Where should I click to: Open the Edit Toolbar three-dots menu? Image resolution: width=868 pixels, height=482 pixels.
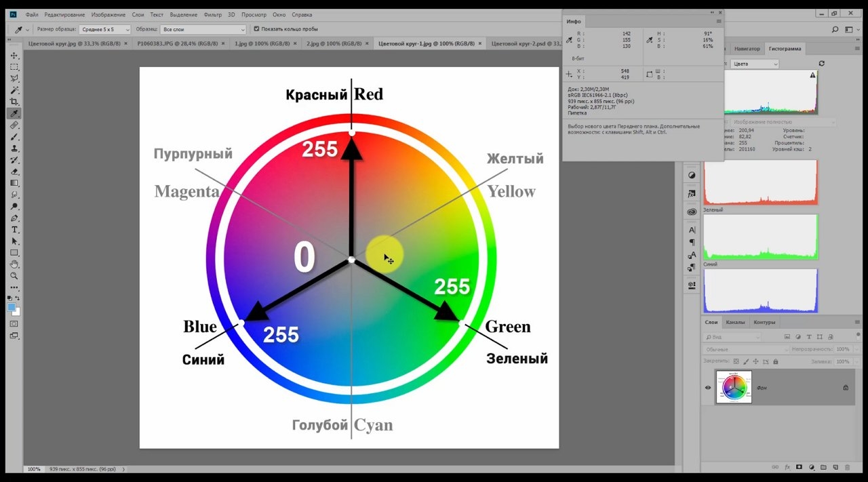pyautogui.click(x=14, y=287)
